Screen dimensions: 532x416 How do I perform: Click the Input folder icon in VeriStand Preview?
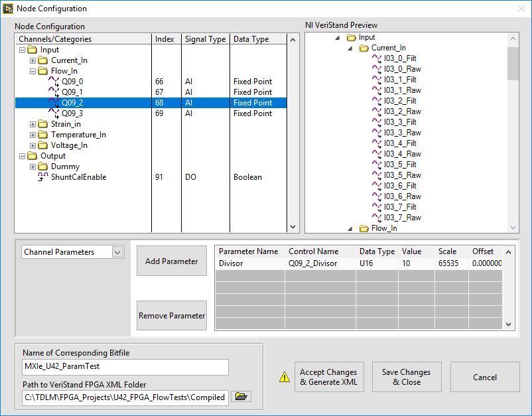[352, 37]
